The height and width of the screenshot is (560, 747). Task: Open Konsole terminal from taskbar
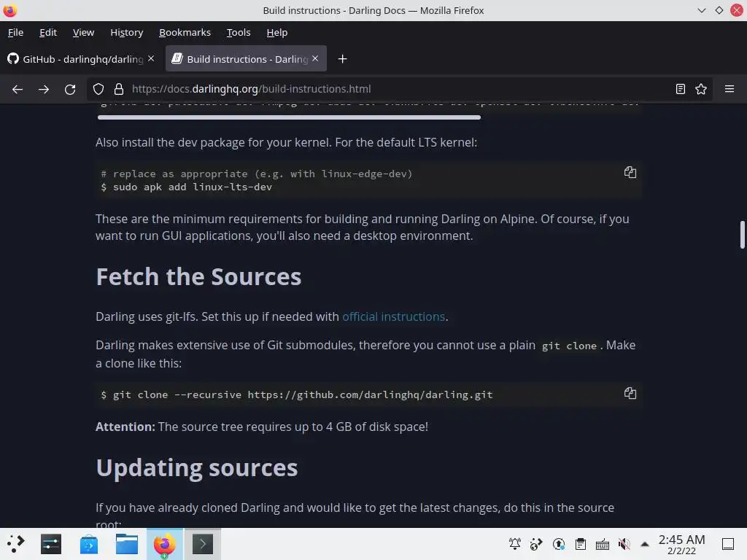[203, 544]
